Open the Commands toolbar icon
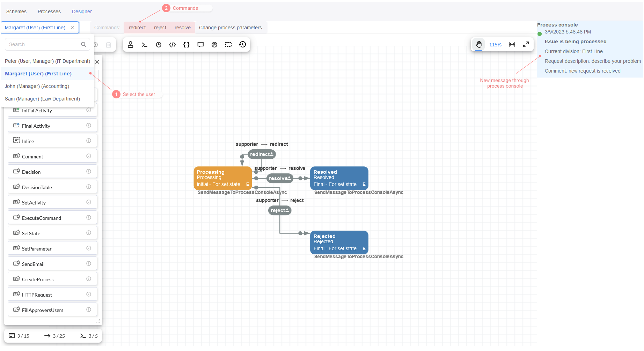 (145, 45)
